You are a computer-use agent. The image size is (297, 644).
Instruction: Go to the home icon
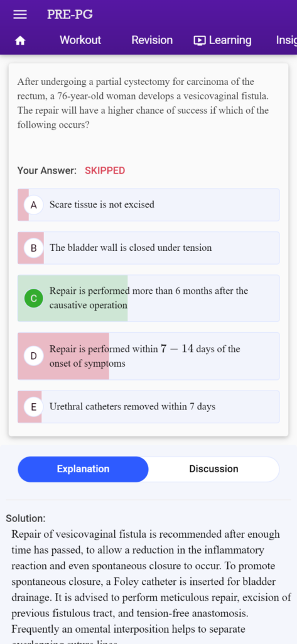click(x=20, y=40)
